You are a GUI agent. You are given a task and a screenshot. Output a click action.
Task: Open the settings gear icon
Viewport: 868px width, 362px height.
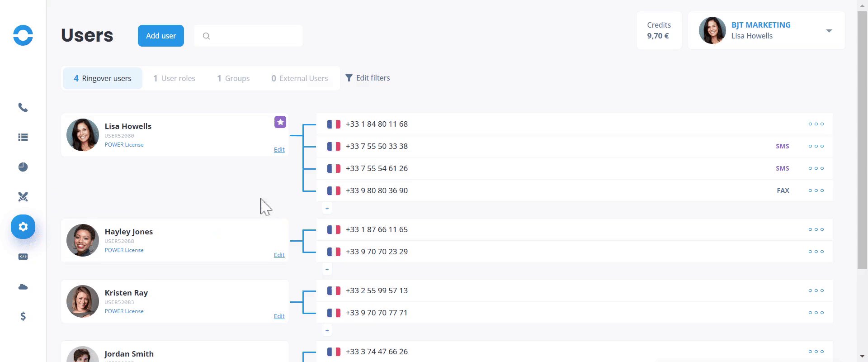(23, 227)
